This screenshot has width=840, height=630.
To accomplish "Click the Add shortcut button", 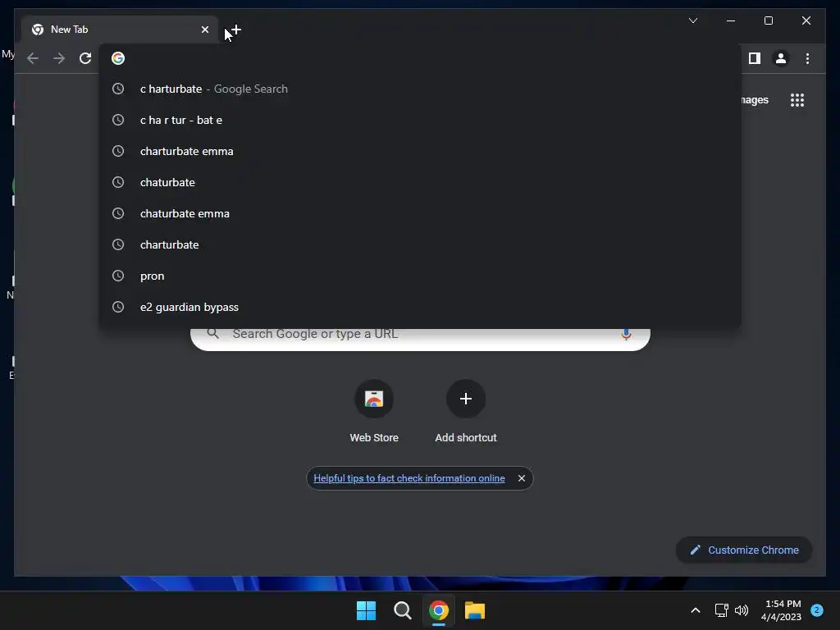I will point(466,412).
